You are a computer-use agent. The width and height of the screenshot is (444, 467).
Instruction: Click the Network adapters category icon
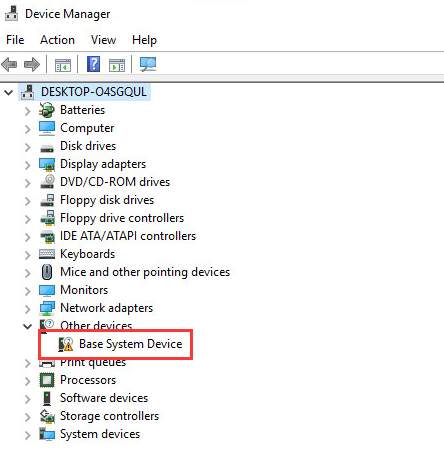(x=47, y=308)
